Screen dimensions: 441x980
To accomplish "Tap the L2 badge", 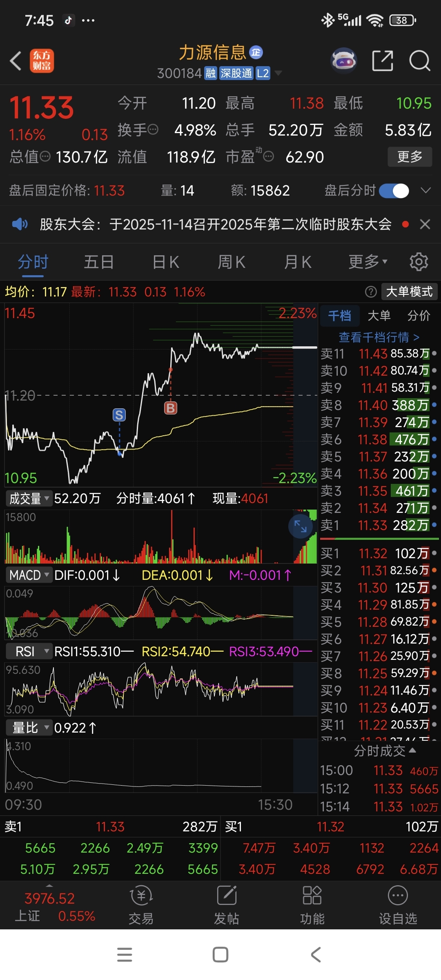I will pos(263,73).
